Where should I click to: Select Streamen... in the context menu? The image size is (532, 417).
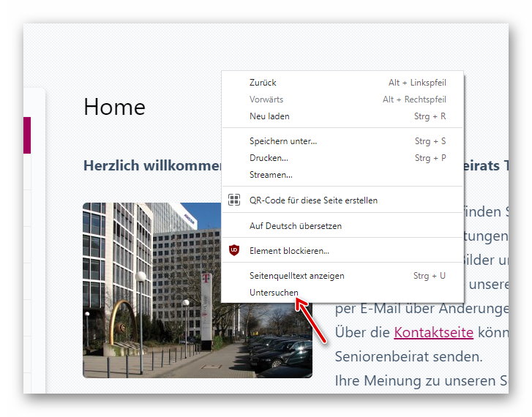point(271,175)
